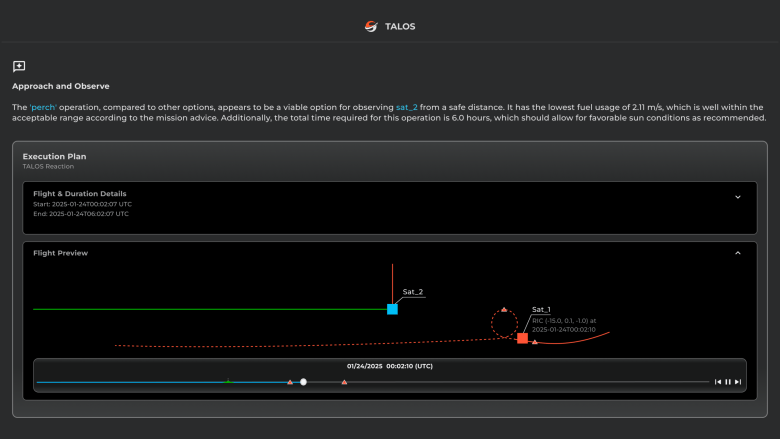This screenshot has height=439, width=780.
Task: Select the blue Sat_2 square marker
Action: (392, 309)
